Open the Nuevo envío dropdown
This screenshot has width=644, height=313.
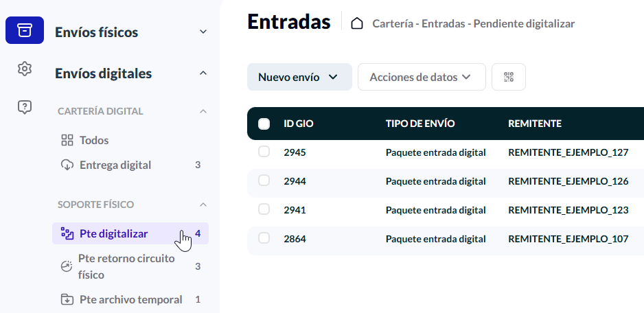[x=299, y=77]
